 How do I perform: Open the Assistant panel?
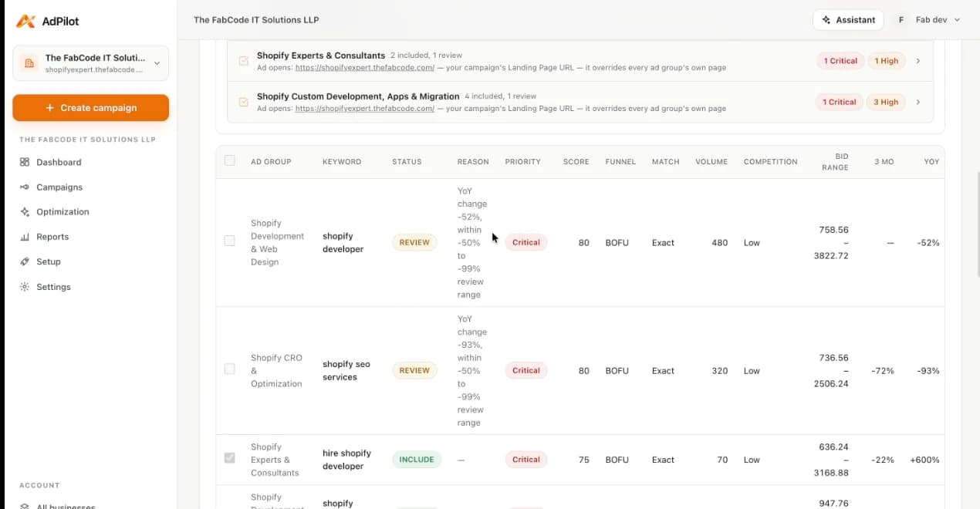pos(848,20)
